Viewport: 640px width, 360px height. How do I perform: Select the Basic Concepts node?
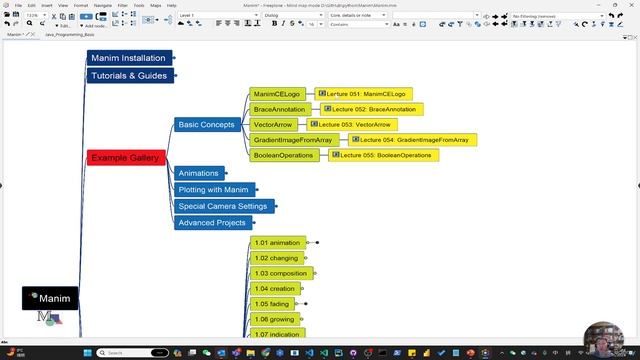coord(207,124)
